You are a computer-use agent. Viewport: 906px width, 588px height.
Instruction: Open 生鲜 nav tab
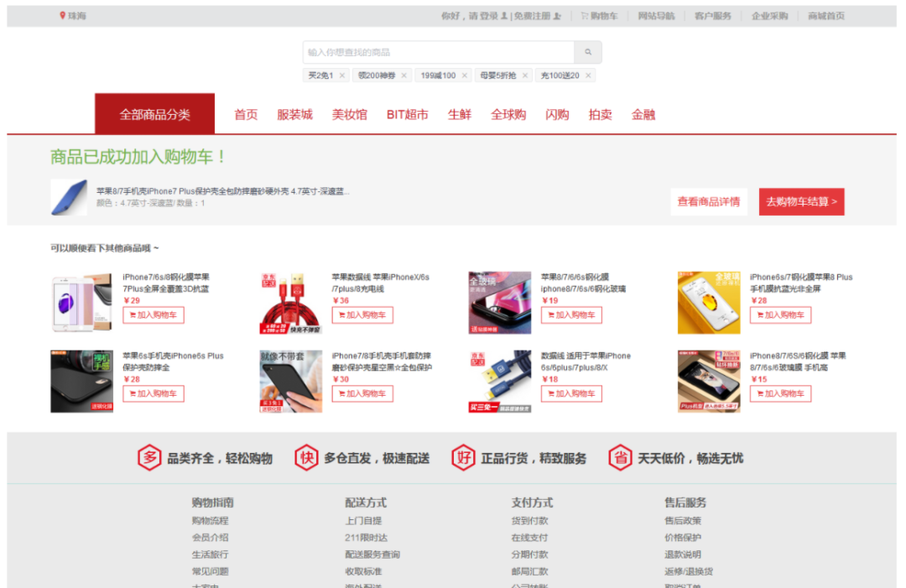[460, 114]
